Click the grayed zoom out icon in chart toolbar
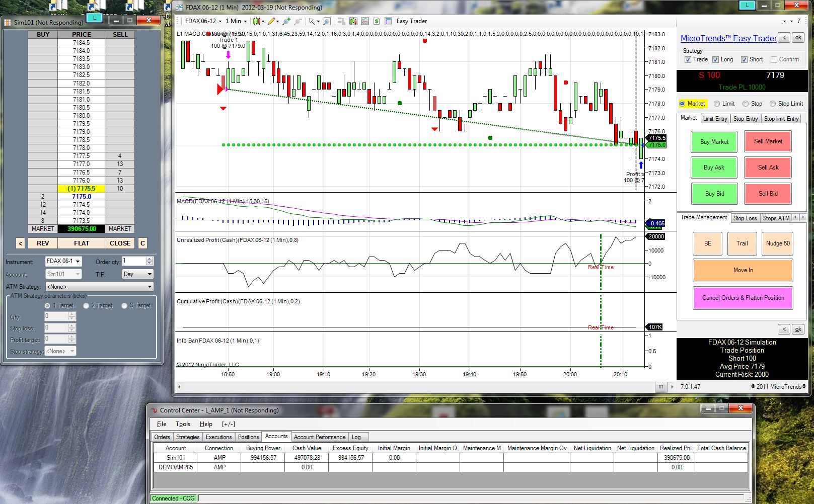 pos(298,21)
